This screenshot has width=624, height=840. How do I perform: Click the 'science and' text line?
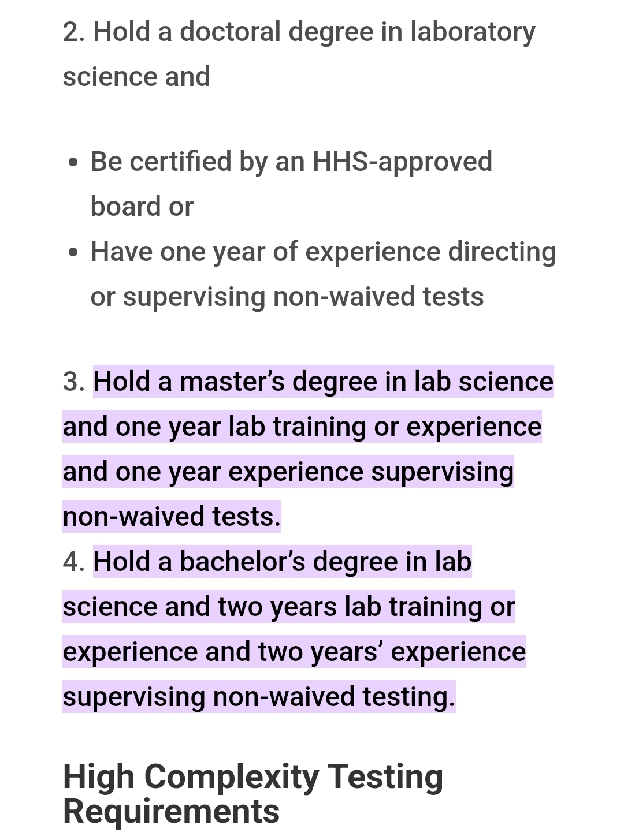[136, 77]
